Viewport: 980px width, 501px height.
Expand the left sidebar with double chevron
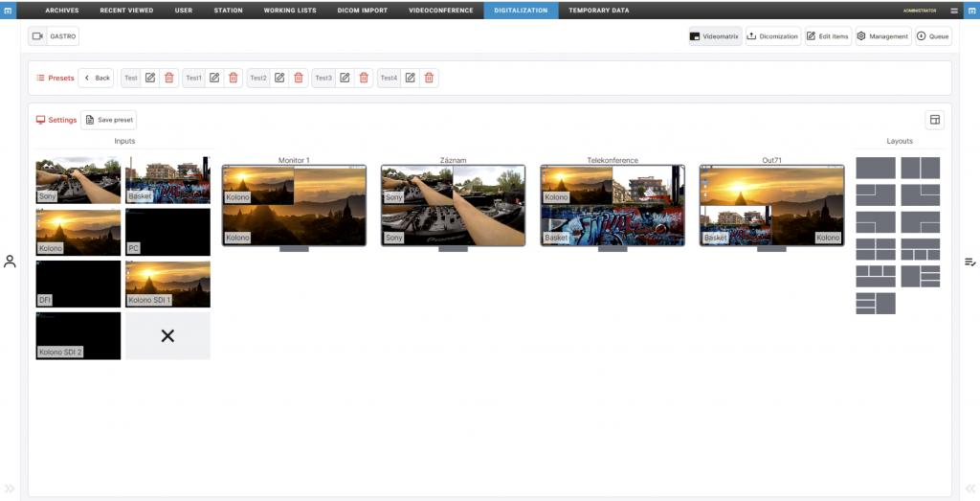(10, 489)
